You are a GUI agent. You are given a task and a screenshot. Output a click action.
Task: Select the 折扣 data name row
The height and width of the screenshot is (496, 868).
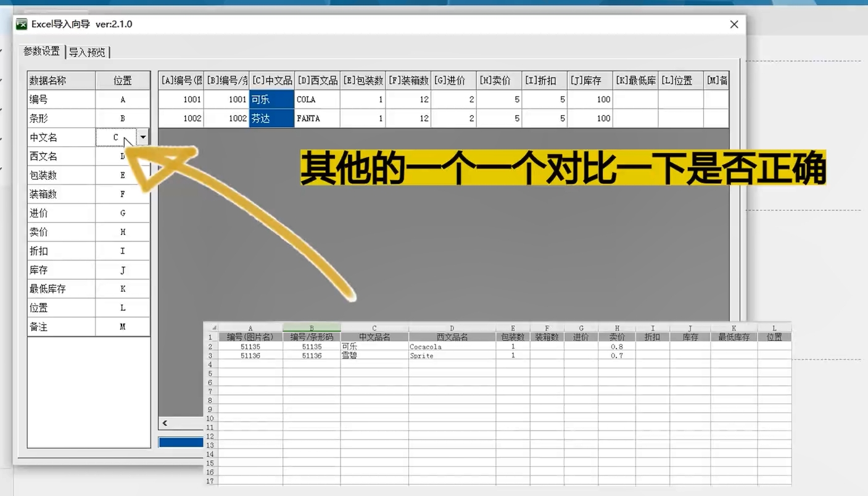(62, 251)
